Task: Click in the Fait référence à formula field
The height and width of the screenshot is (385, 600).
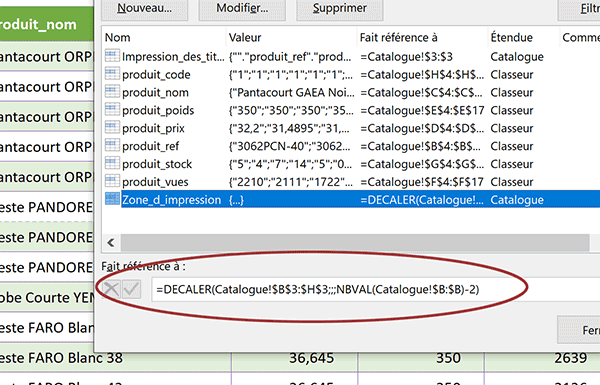Action: (376, 290)
